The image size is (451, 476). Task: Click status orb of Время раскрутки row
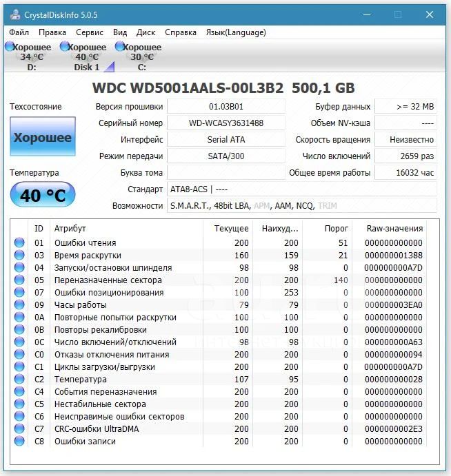19,255
